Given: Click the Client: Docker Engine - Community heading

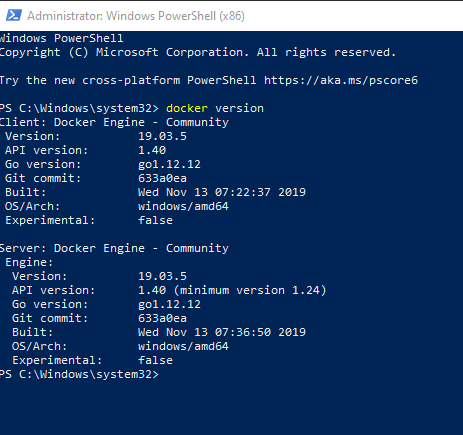Looking at the screenshot, I should tap(114, 122).
